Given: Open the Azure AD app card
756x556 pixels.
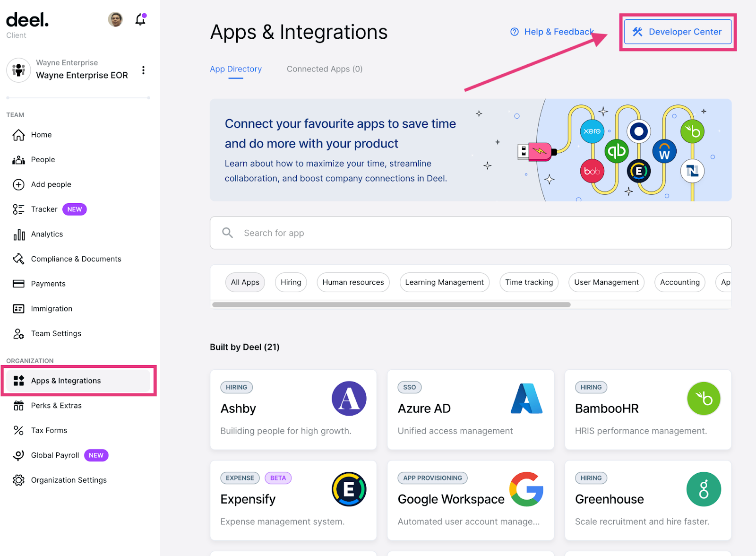Looking at the screenshot, I should pos(471,409).
